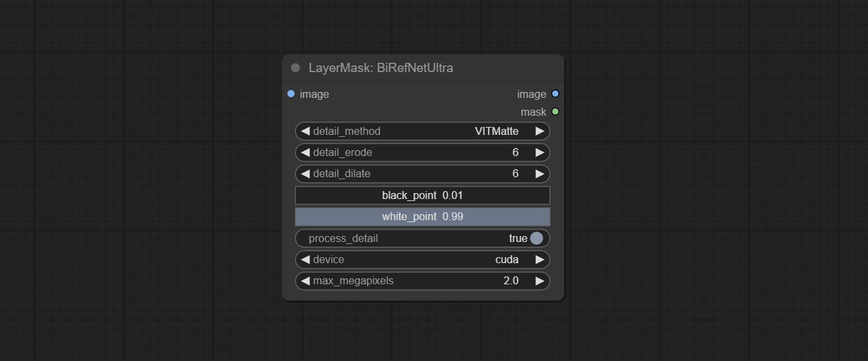Click the green mask output connector

click(x=555, y=112)
